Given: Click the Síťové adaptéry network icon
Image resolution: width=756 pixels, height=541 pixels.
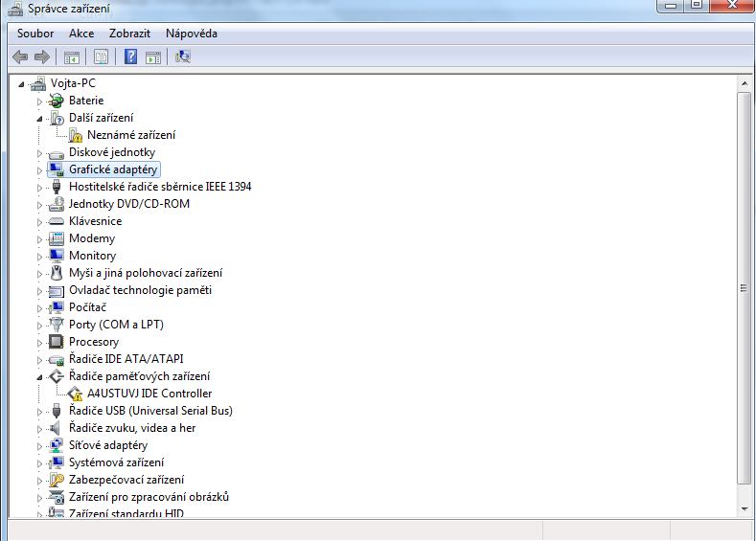Looking at the screenshot, I should [57, 445].
